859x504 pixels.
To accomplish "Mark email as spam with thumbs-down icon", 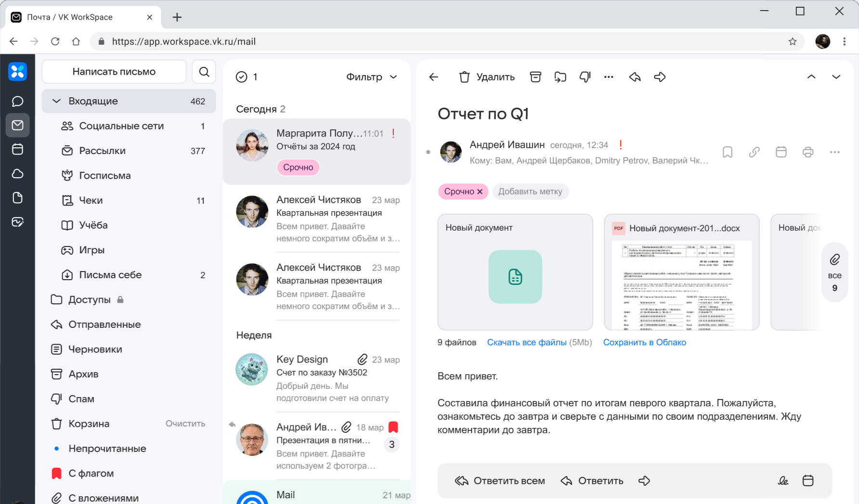I will pos(585,77).
